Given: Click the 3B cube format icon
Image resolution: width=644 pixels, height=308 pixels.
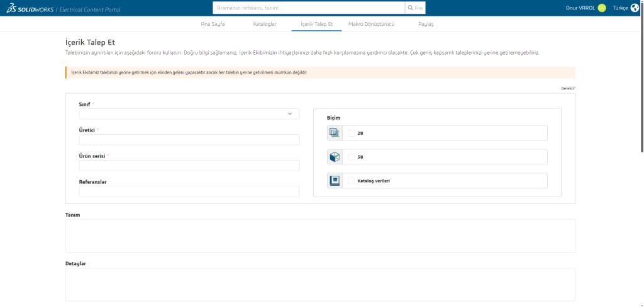Looking at the screenshot, I should click(335, 157).
